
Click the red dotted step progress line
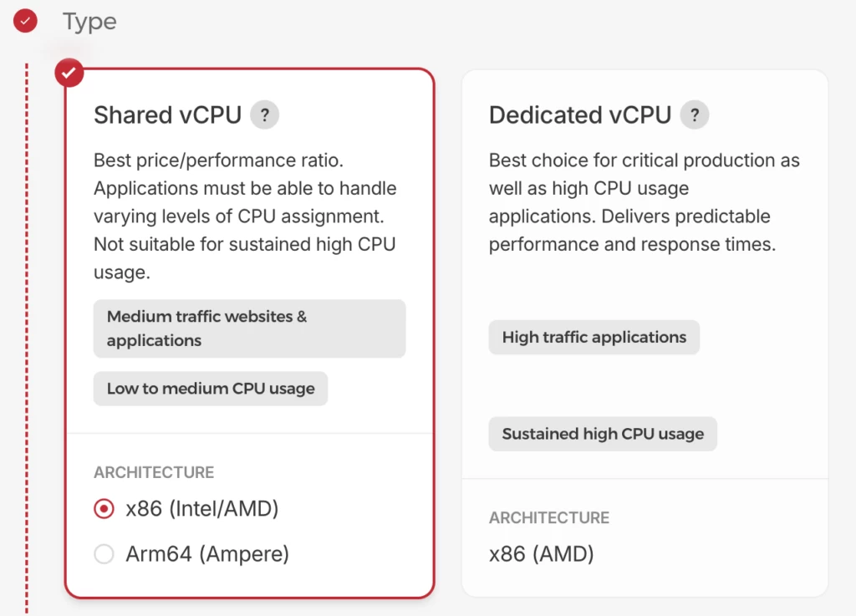[27, 334]
